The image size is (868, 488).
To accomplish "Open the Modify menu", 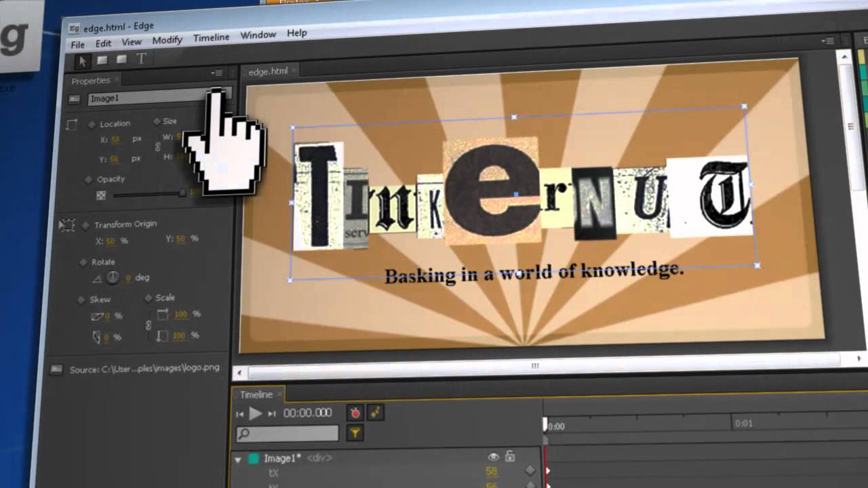I will (x=167, y=40).
